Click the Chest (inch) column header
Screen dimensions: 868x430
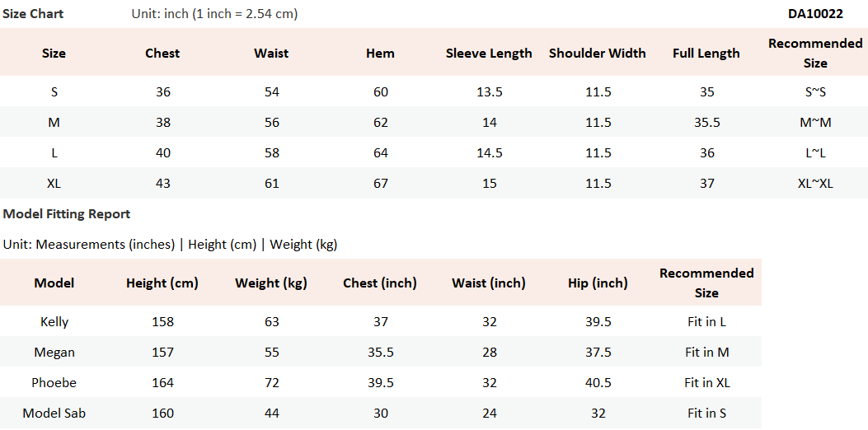(380, 283)
